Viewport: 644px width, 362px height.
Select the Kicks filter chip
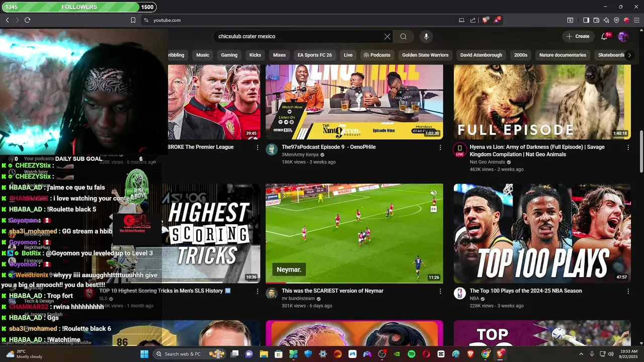click(255, 55)
